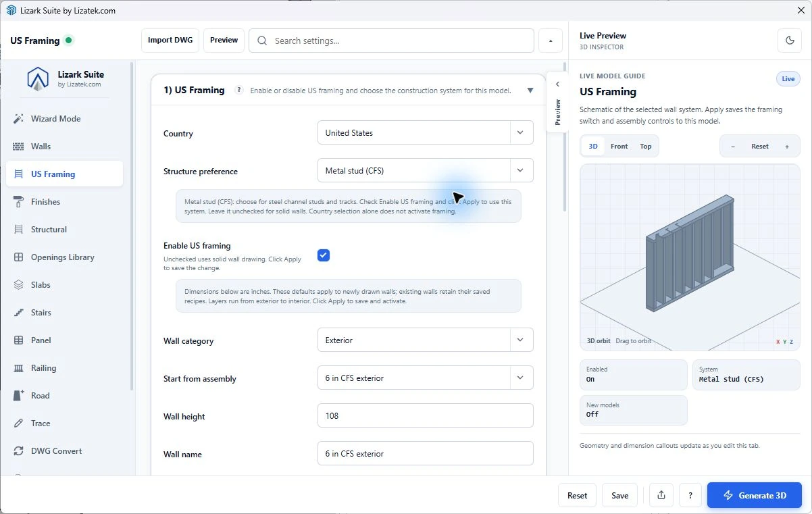The height and width of the screenshot is (514, 812).
Task: Open the Structural section
Action: (x=64, y=230)
